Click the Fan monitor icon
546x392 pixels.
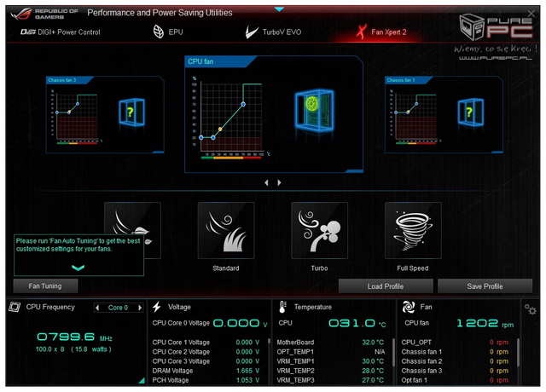pyautogui.click(x=408, y=307)
